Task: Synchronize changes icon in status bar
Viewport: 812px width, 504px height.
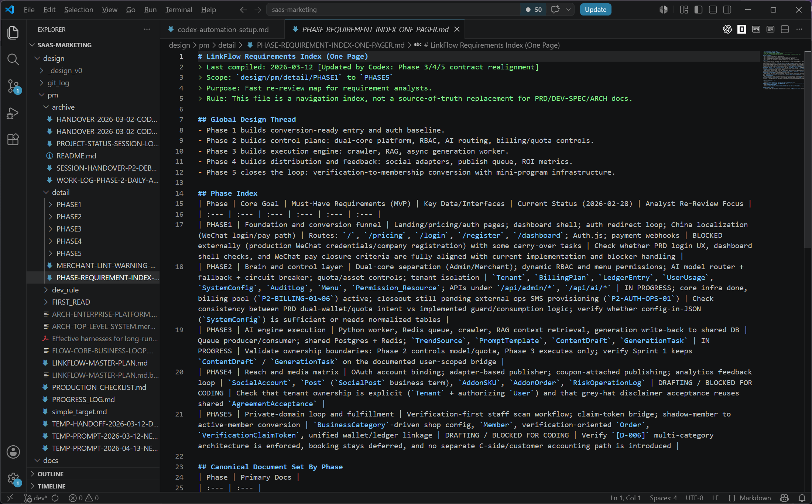Action: 55,498
